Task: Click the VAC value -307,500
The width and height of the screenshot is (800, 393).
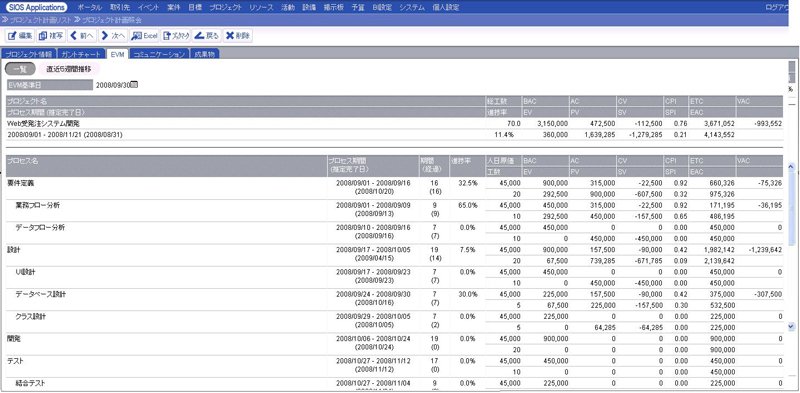Action: pyautogui.click(x=768, y=294)
